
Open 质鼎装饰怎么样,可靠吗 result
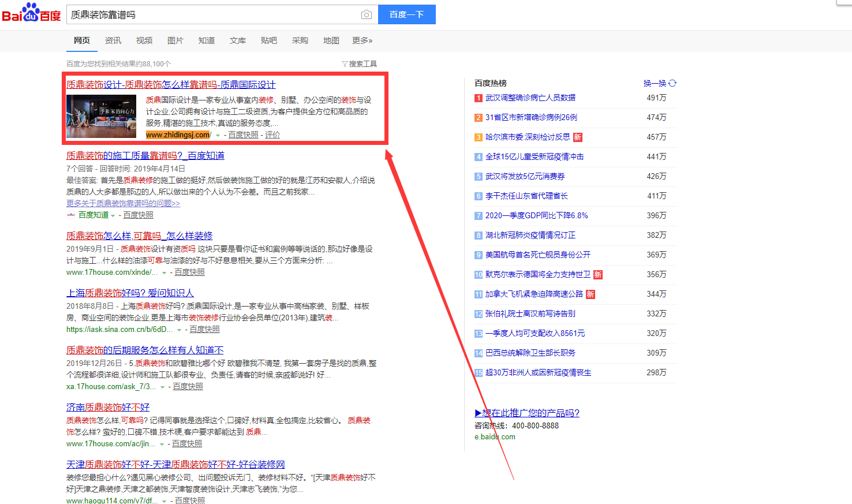(x=140, y=236)
